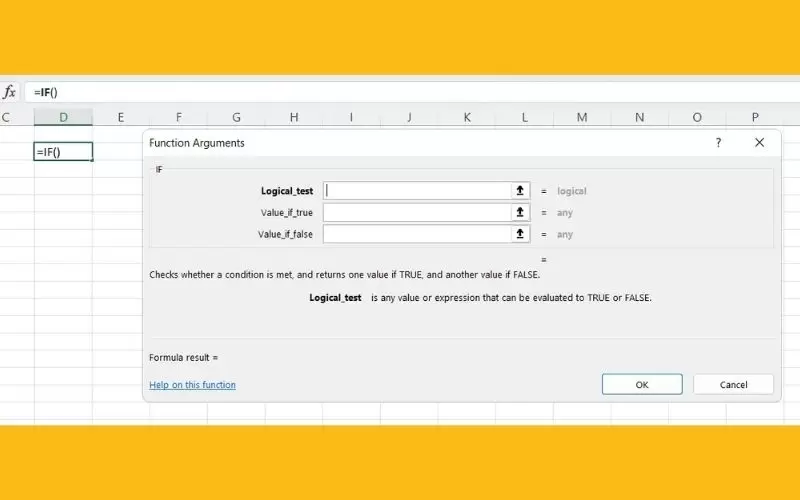Click the 'logical' result hint text
This screenshot has height=500, width=800.
(x=571, y=191)
